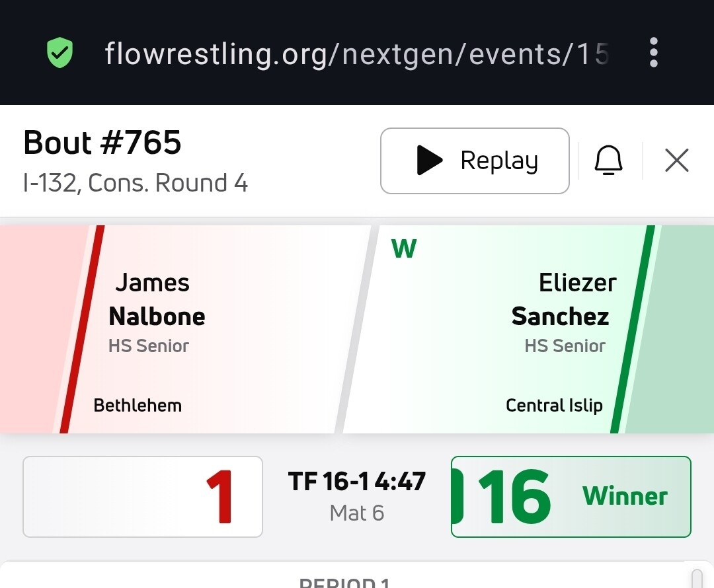Click the green 16 Winner score box

pyautogui.click(x=571, y=497)
